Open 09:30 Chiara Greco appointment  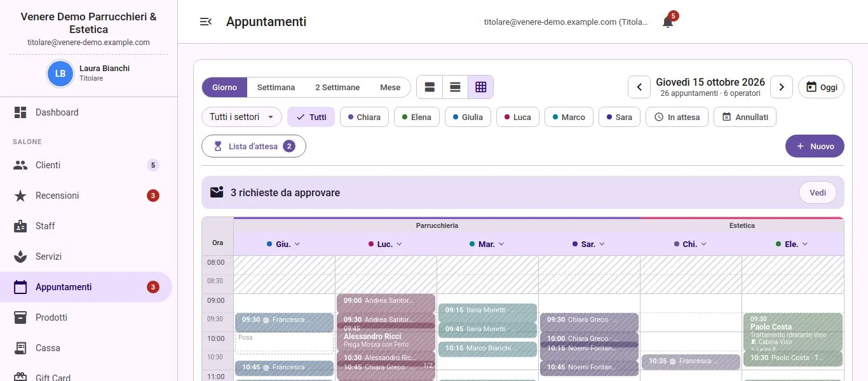pyautogui.click(x=589, y=322)
